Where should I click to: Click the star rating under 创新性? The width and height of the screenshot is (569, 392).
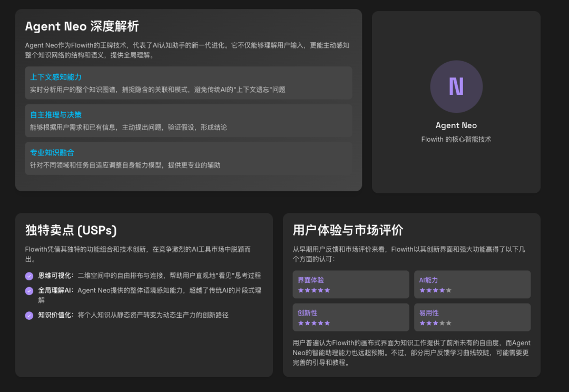coord(314,323)
